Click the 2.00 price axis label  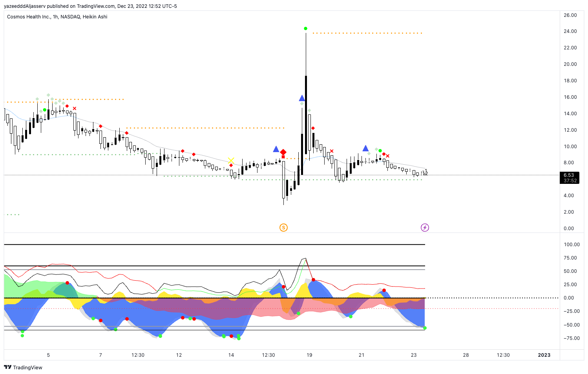[x=569, y=212]
